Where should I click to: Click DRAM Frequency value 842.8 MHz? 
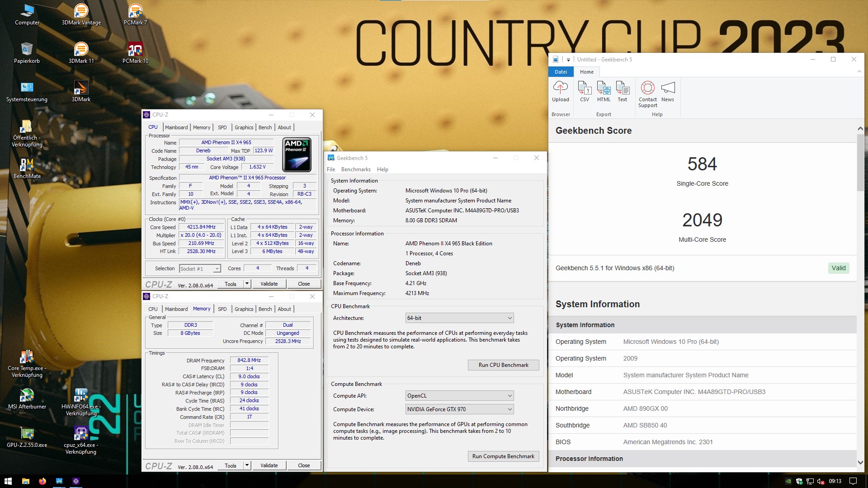click(x=249, y=361)
